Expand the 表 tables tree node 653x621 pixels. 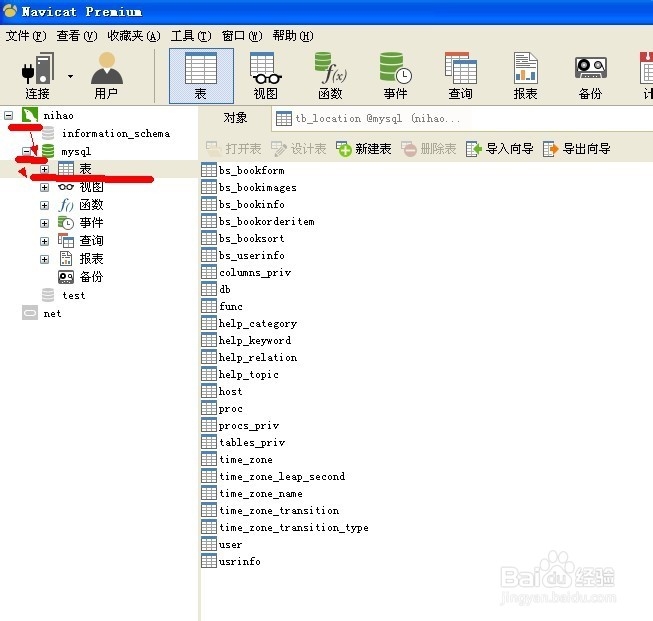(x=45, y=169)
